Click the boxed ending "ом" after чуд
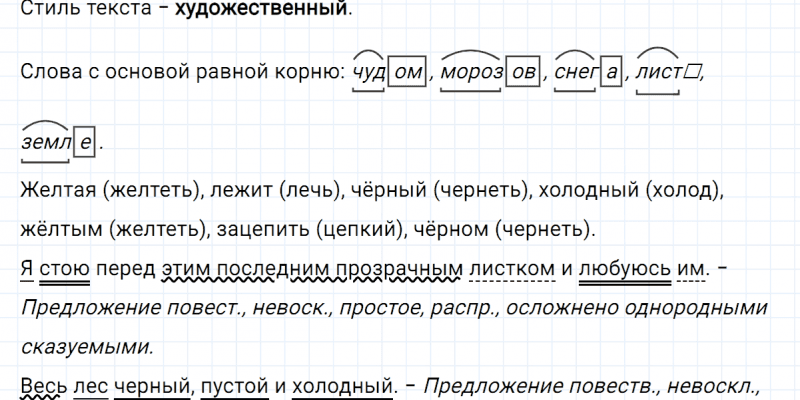This screenshot has width=800, height=400. coord(406,73)
